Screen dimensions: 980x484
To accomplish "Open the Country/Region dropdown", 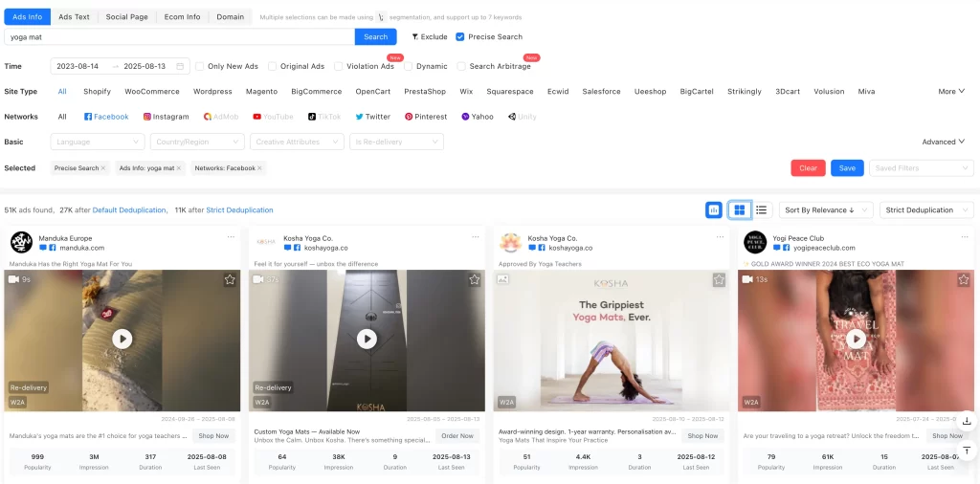I will coord(197,142).
